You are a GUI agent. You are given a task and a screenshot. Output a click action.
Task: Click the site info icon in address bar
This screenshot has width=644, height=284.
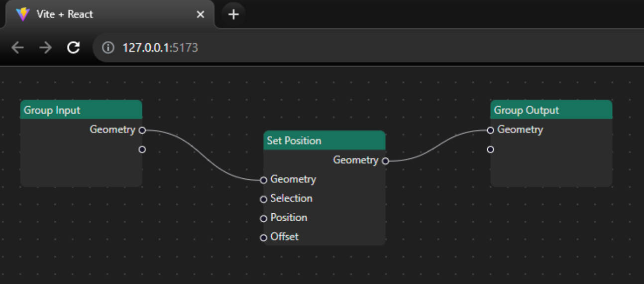(x=107, y=48)
